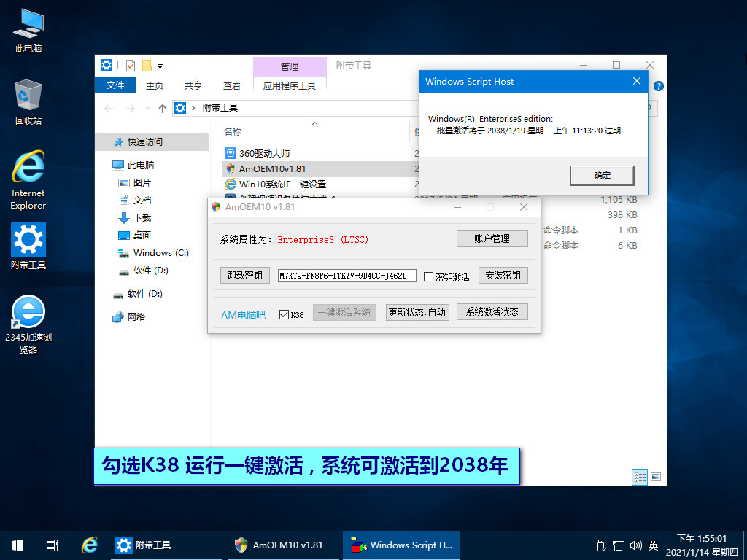Open the 回收站 recycle bin icon

tap(28, 102)
